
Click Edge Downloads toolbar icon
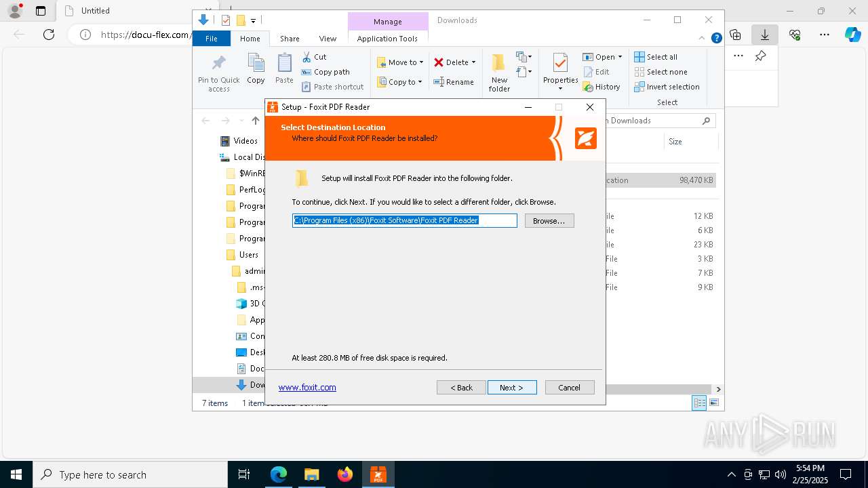pos(764,35)
